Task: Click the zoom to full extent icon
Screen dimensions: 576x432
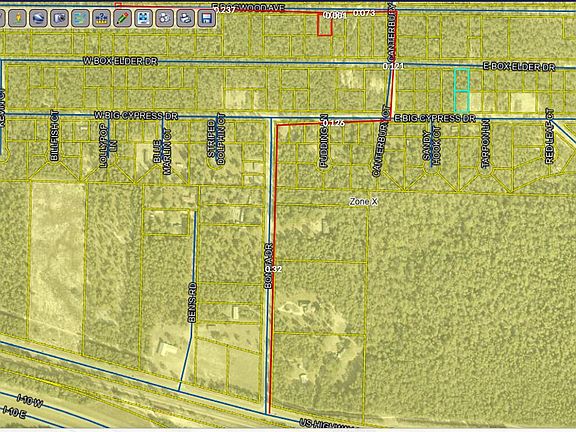Action: tap(143, 18)
